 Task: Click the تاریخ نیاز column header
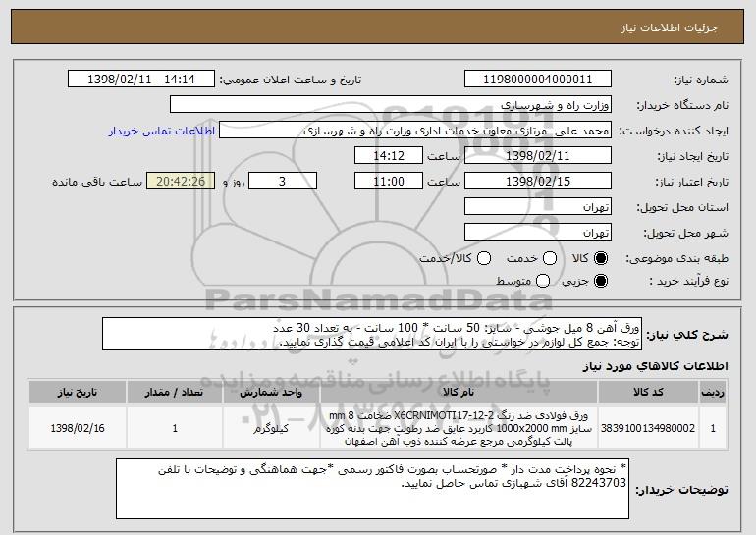tap(78, 393)
